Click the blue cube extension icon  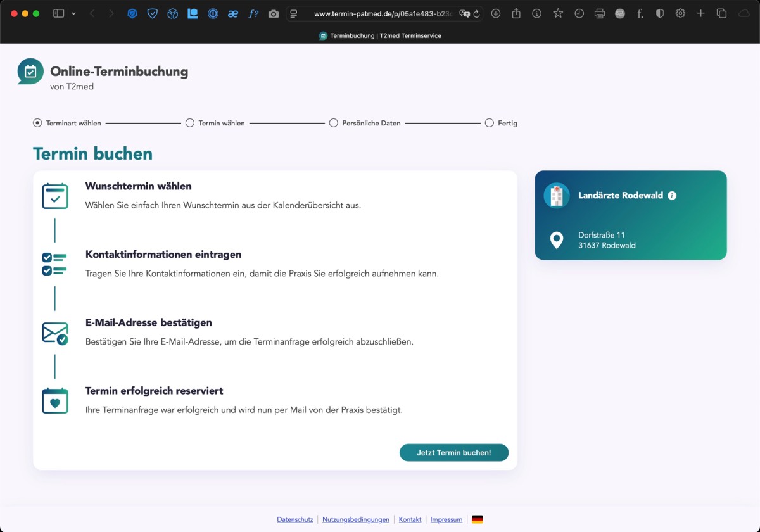click(172, 13)
